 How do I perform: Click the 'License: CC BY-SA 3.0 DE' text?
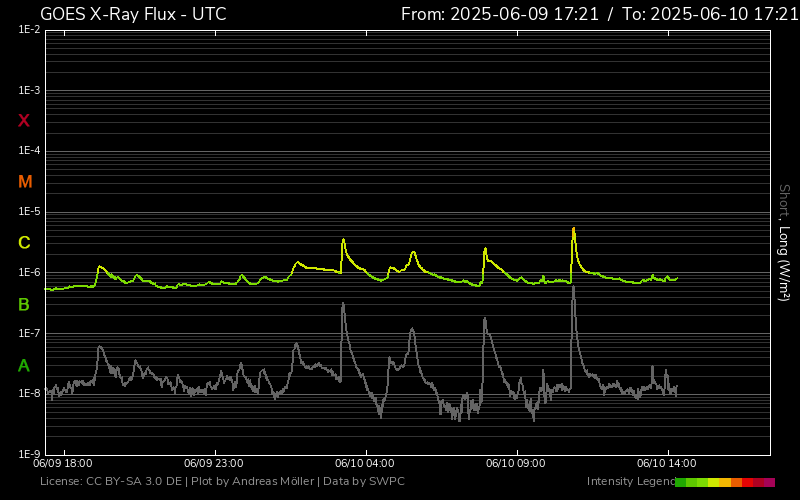[x=109, y=482]
